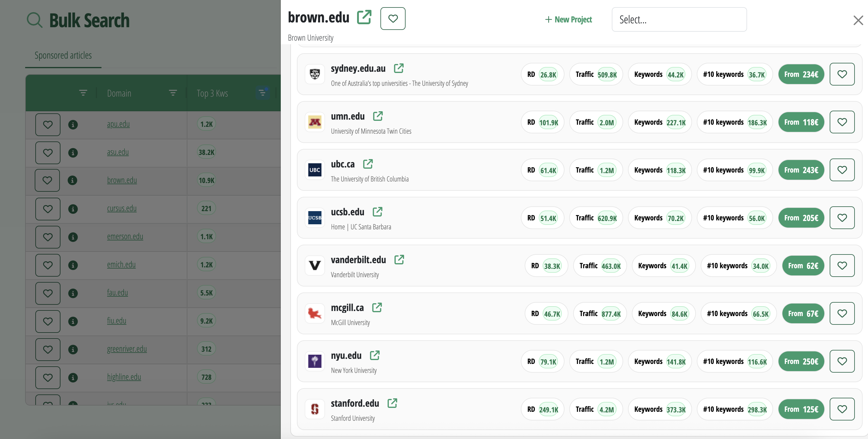This screenshot has height=439, width=868.
Task: Show info for asu.edu row
Action: tap(73, 153)
